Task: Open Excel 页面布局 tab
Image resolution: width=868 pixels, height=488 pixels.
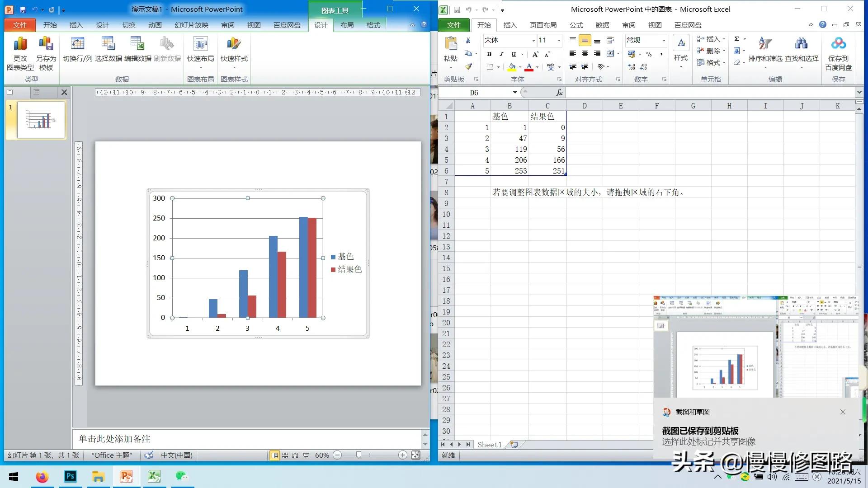Action: click(543, 25)
